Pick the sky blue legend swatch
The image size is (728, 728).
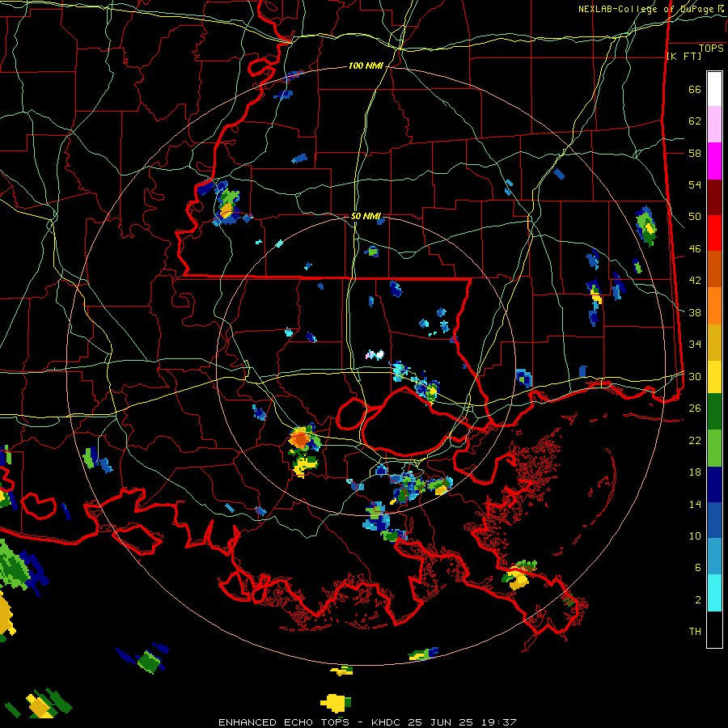pyautogui.click(x=714, y=557)
